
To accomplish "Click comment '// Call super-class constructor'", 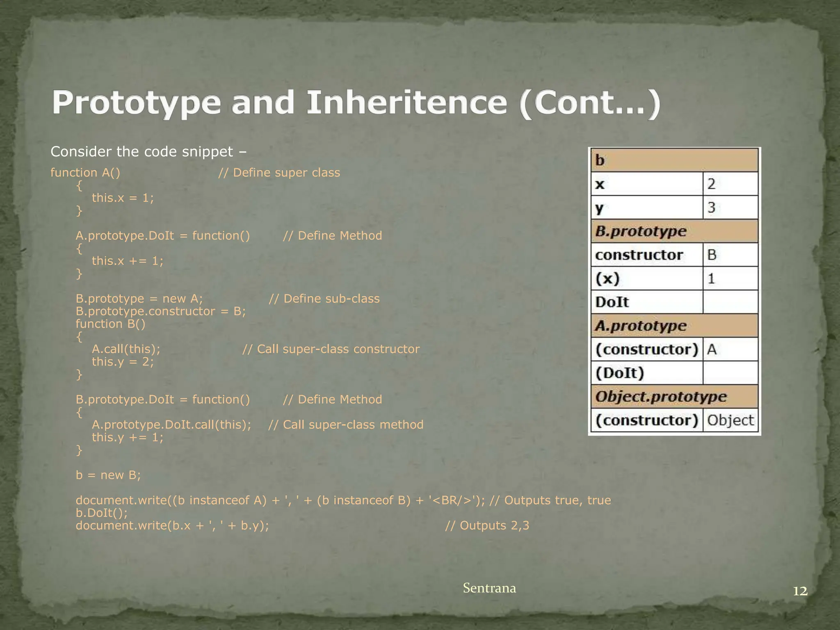I will click(x=331, y=349).
